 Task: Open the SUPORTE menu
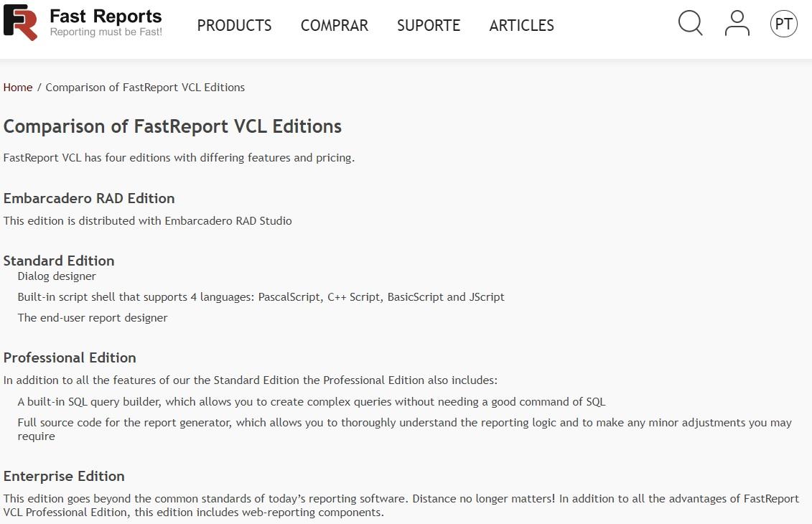(429, 25)
